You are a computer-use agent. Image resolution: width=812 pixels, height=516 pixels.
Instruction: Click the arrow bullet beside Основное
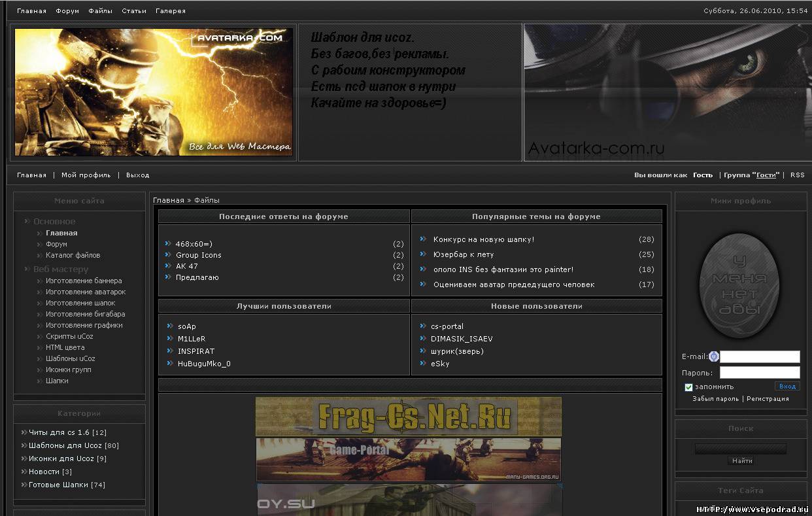coord(27,222)
